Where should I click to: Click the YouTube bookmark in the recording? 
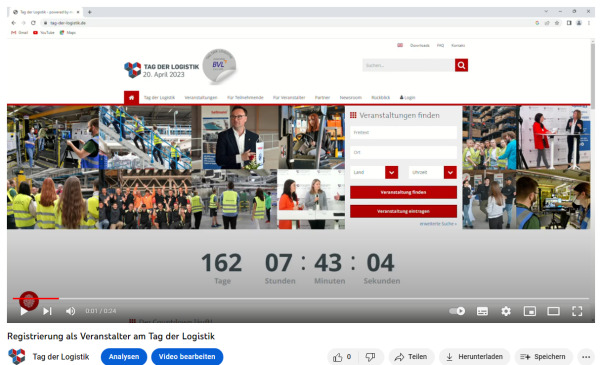44,33
